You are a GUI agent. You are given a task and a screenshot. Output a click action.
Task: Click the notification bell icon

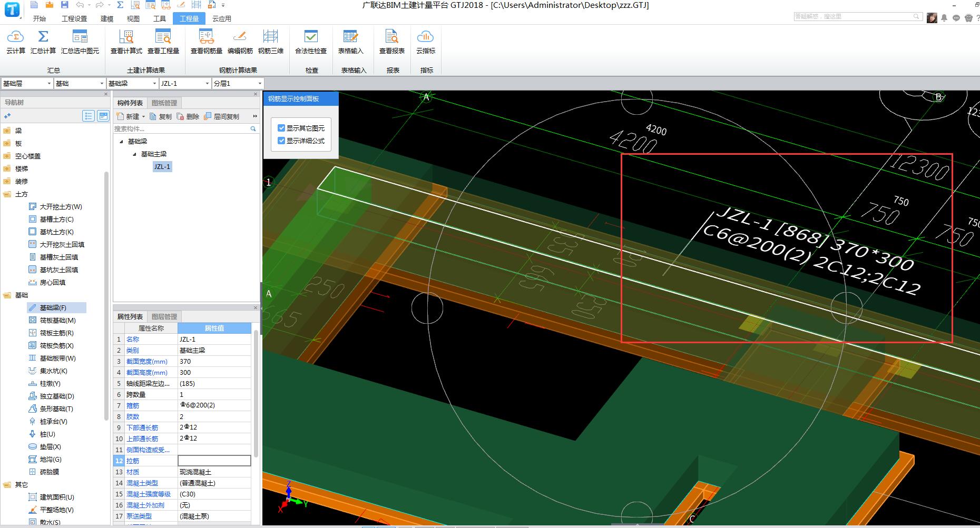pyautogui.click(x=944, y=18)
